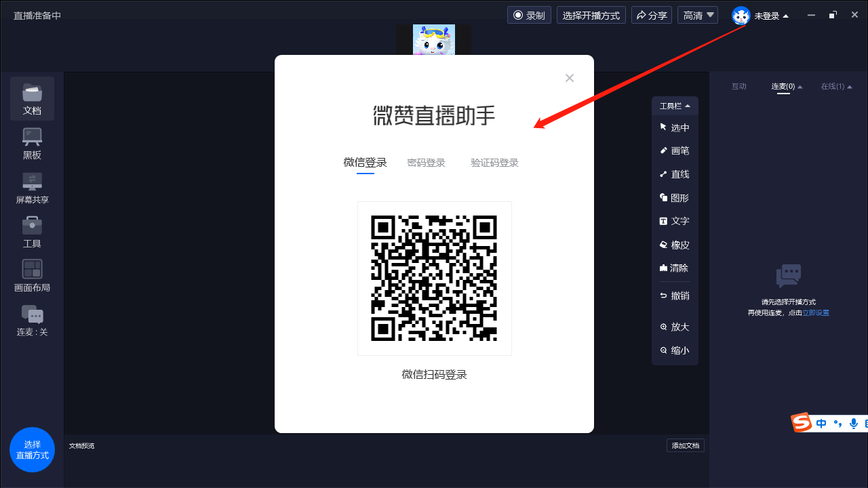Click the 直播准备中 title text
Image resolution: width=868 pixels, height=488 pixels.
pyautogui.click(x=37, y=15)
